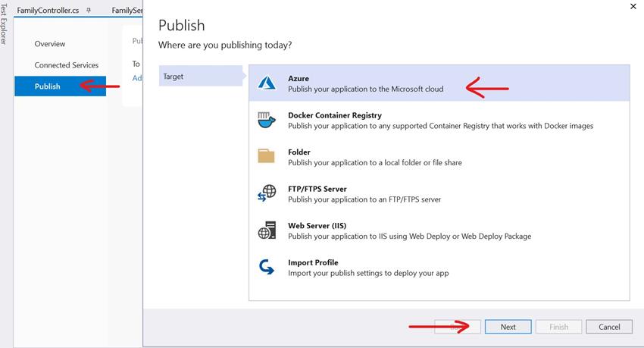Viewport: 644px width, 348px height.
Task: Click the Next button
Action: point(508,327)
